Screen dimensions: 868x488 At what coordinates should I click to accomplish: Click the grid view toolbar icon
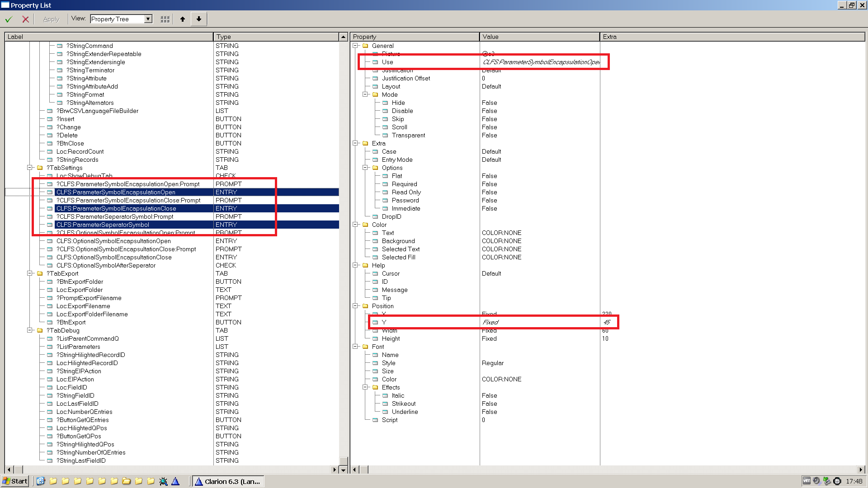click(x=165, y=19)
